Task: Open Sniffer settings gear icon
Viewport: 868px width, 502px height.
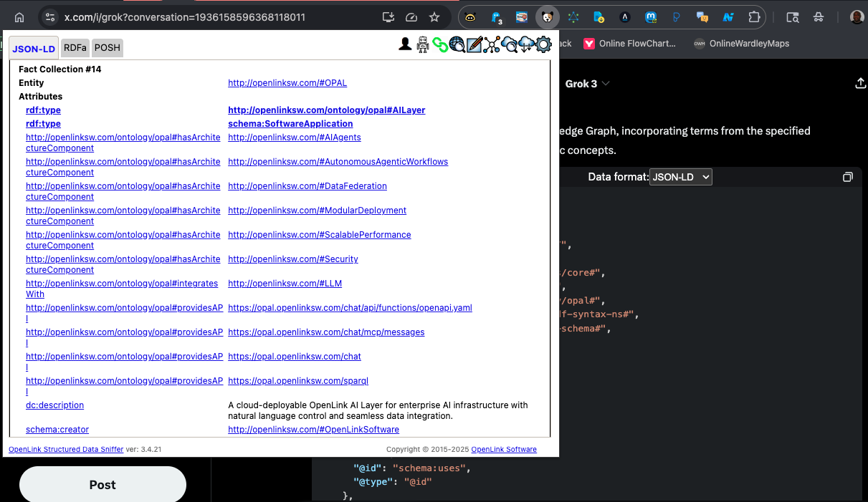Action: pos(543,45)
